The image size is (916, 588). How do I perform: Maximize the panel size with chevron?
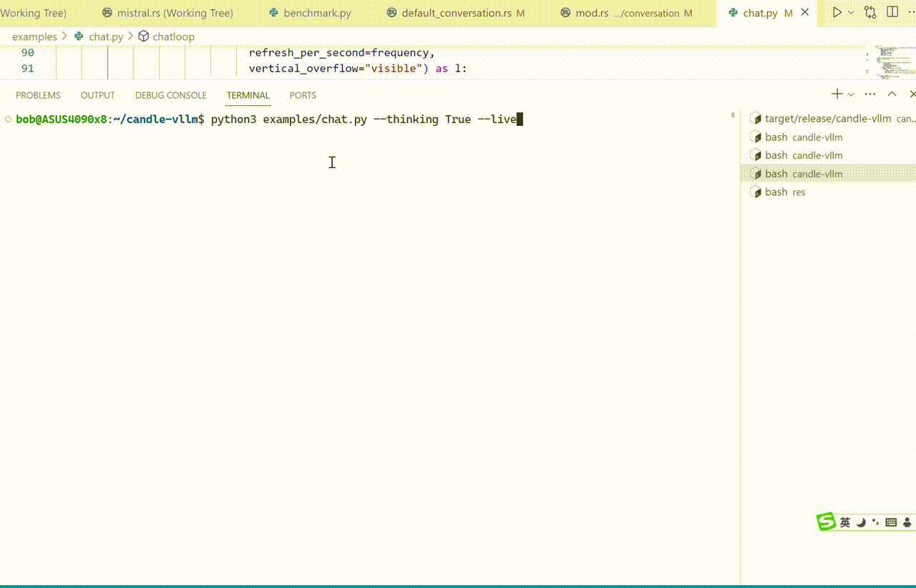892,94
